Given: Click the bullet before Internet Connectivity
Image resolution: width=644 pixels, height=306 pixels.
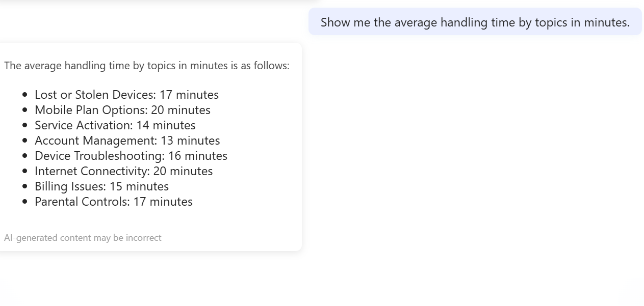Looking at the screenshot, I should [x=25, y=171].
